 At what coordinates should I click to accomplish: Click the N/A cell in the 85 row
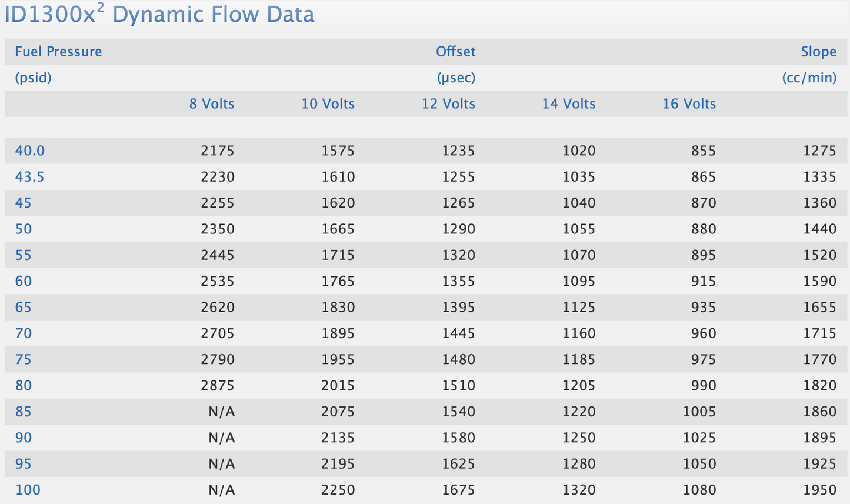221,412
